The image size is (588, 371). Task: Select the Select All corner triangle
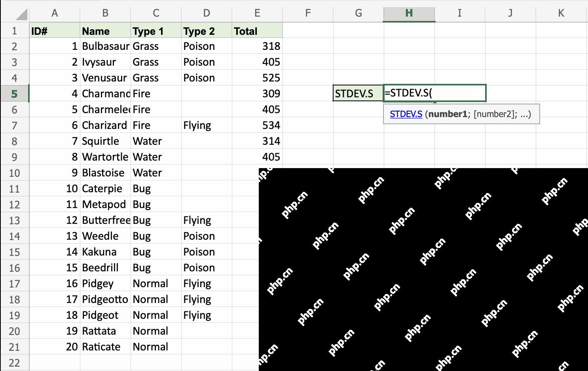click(x=22, y=15)
